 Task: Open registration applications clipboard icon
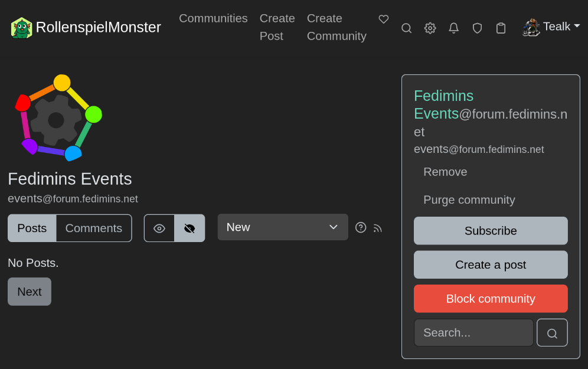click(501, 28)
